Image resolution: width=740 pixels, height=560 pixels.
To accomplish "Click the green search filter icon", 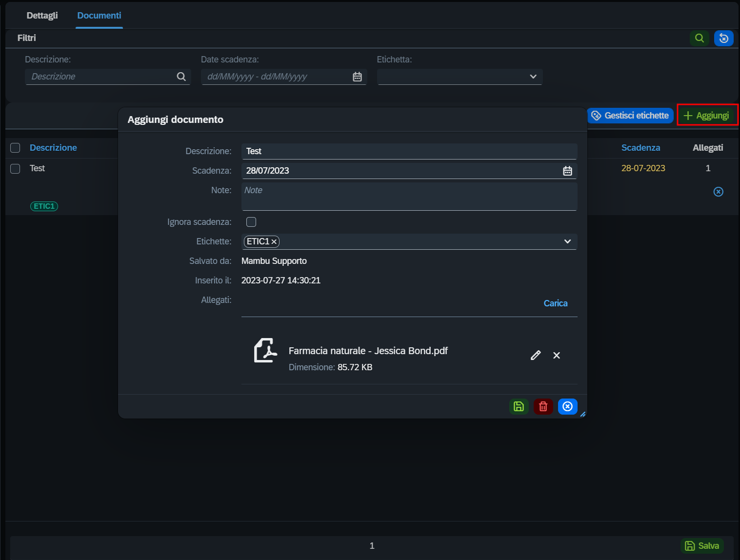I will 699,38.
